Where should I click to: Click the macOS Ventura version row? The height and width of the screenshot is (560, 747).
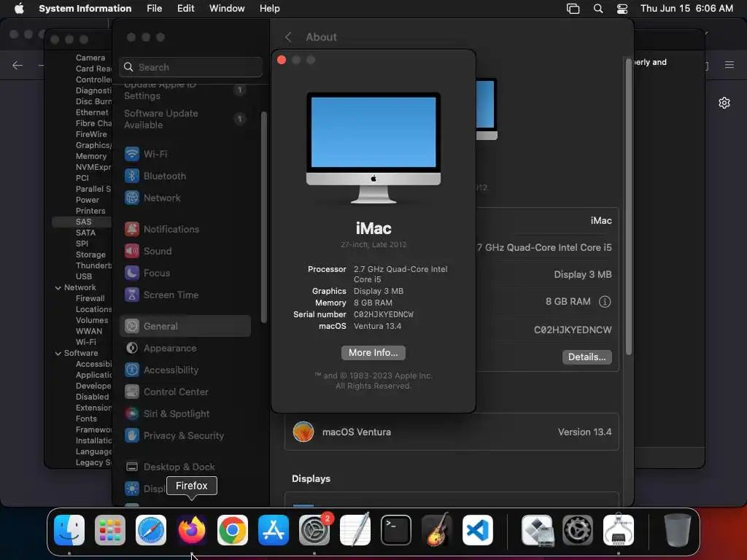pos(452,432)
